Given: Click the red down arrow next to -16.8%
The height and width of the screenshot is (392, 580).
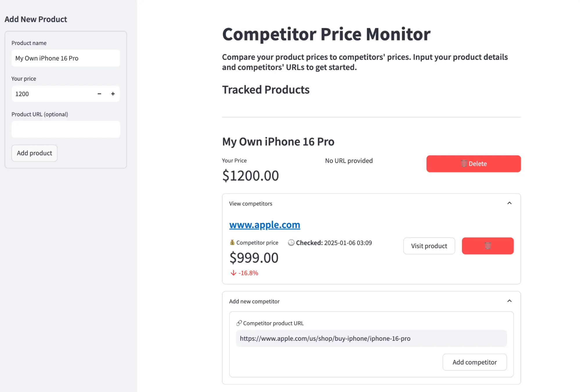Looking at the screenshot, I should [233, 273].
